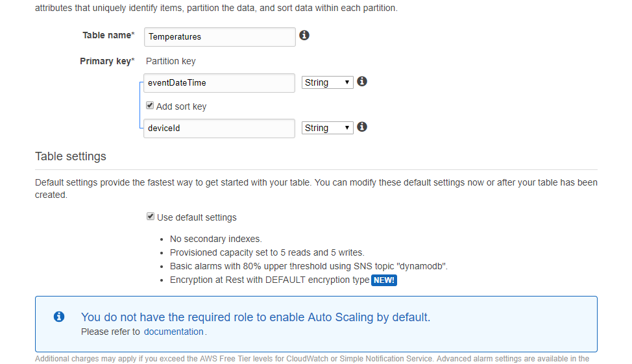Focus the Table name field containing Temperatures
The image size is (632, 364).
click(220, 37)
